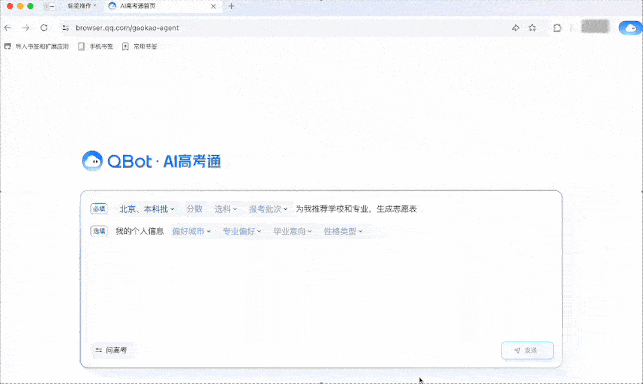Open the 性格类型 personality type dropdown
This screenshot has width=643, height=384.
[343, 231]
